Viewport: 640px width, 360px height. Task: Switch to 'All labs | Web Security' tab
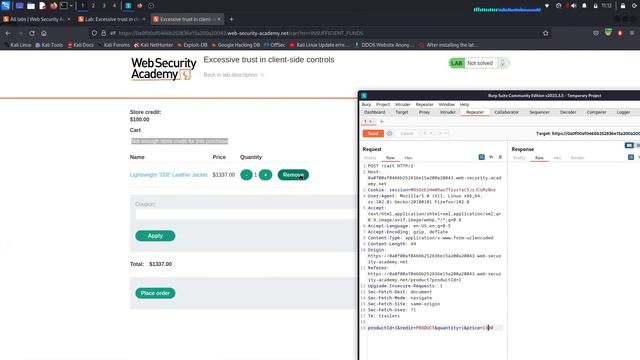(x=36, y=19)
